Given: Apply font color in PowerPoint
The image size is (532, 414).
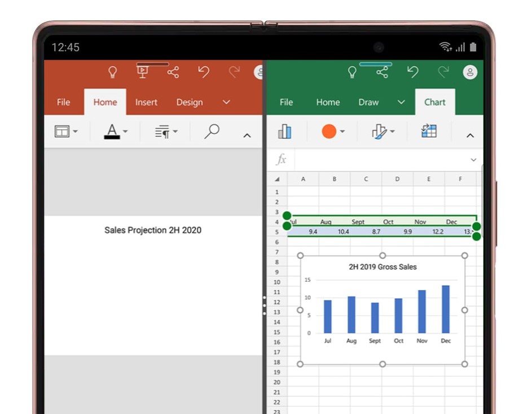Looking at the screenshot, I should 112,131.
